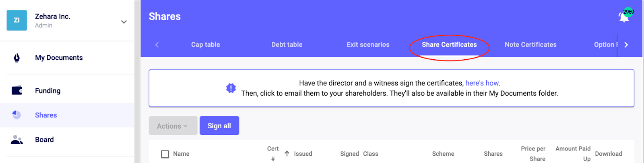Image resolution: width=644 pixels, height=163 pixels.
Task: Click the info badge icon in banner
Action: click(231, 88)
